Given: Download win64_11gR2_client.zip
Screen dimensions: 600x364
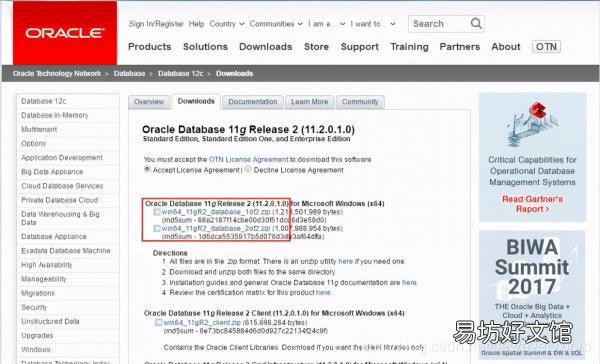Looking at the screenshot, I should point(202,322).
